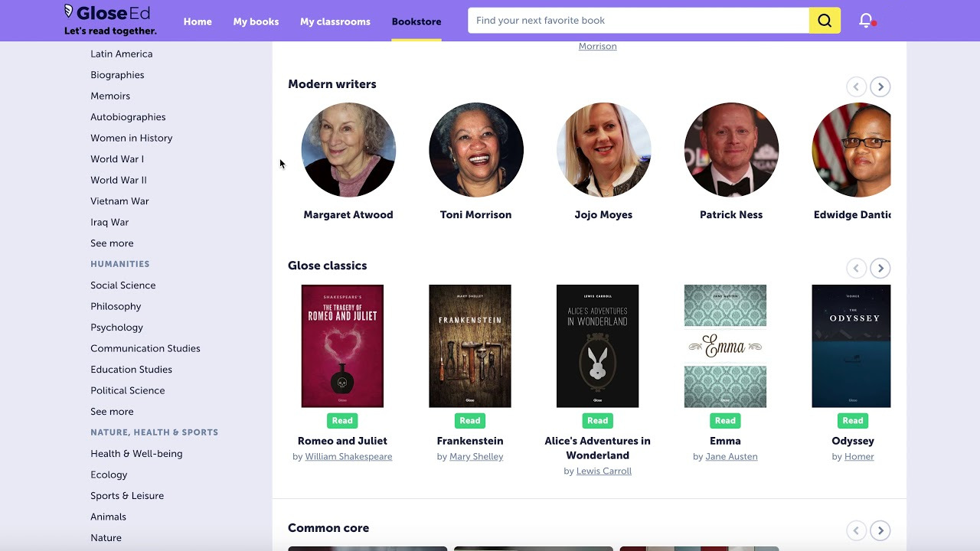Viewport: 980px width, 551px height.
Task: Select Psychology category
Action: (116, 328)
